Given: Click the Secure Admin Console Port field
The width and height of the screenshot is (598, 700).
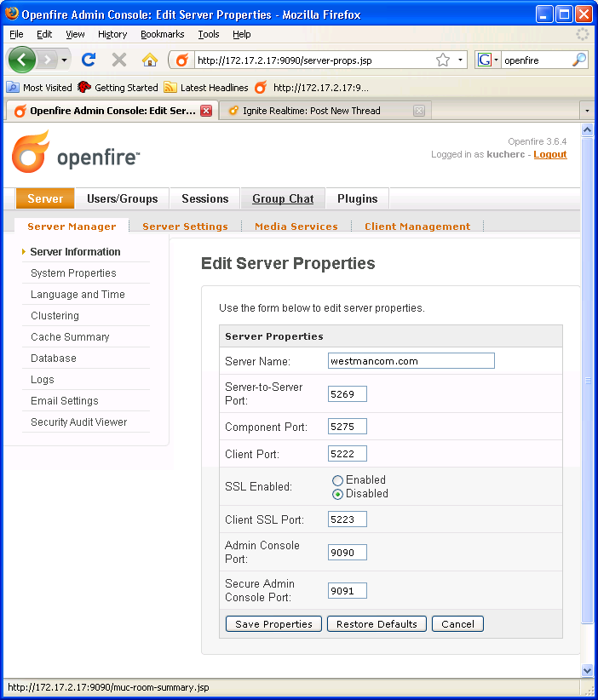Looking at the screenshot, I should (x=347, y=591).
